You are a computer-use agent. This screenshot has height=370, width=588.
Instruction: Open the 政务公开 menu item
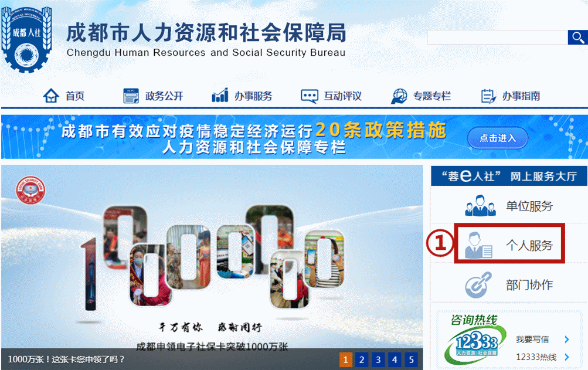point(164,96)
